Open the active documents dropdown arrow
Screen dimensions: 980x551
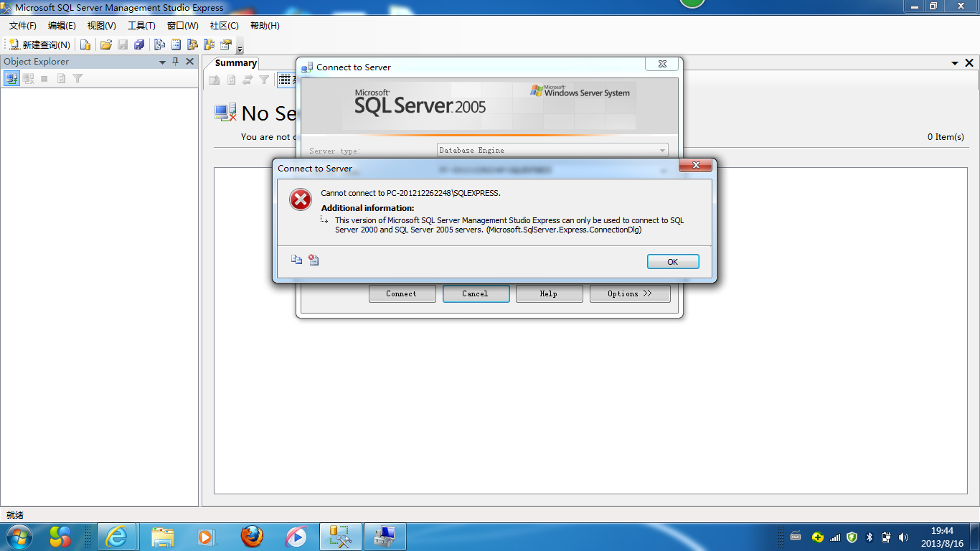tap(955, 63)
